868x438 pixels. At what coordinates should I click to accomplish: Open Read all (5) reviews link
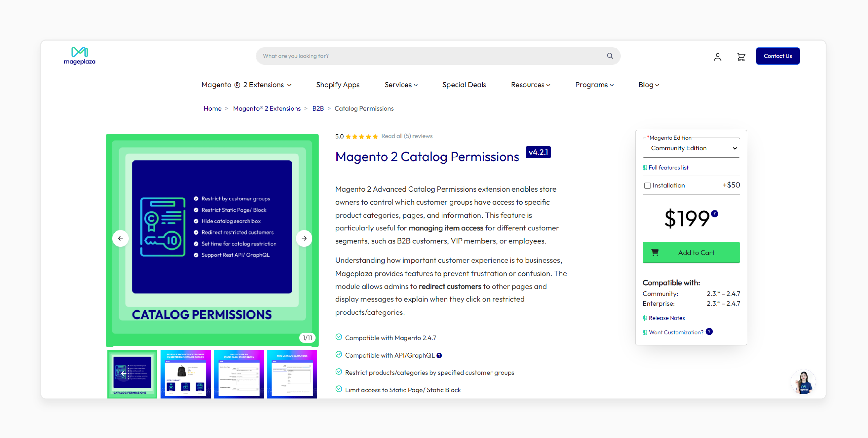(x=407, y=136)
